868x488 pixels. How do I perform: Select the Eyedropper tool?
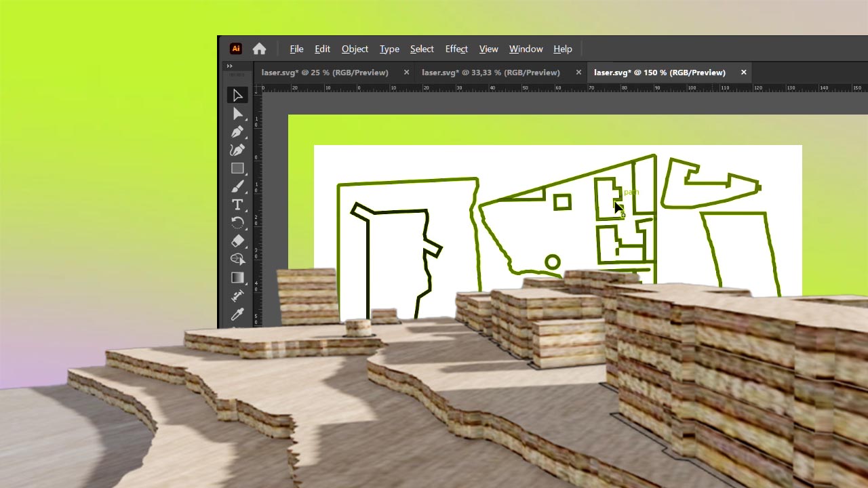pyautogui.click(x=237, y=314)
